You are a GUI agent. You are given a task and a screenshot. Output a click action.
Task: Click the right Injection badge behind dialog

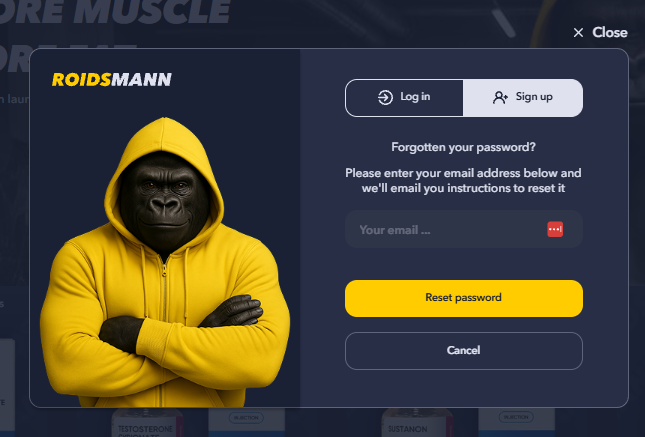click(516, 417)
